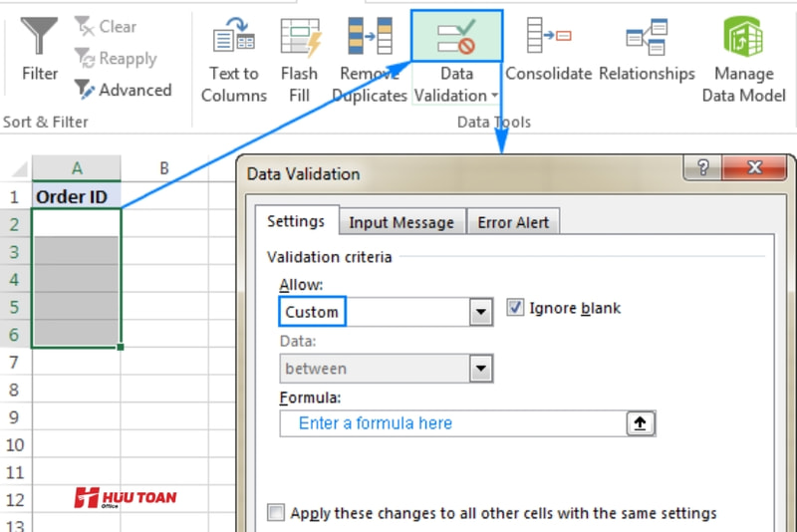
Task: Open Text to Columns tool
Action: (x=234, y=60)
